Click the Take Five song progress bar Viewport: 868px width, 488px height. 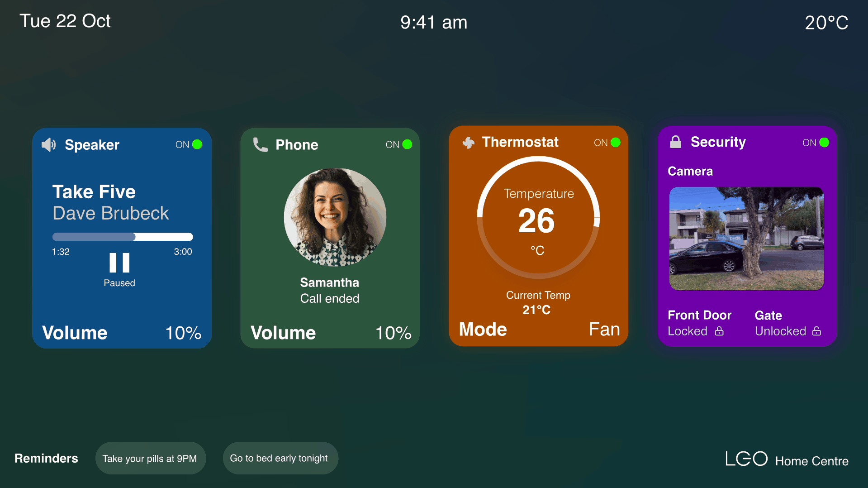122,237
